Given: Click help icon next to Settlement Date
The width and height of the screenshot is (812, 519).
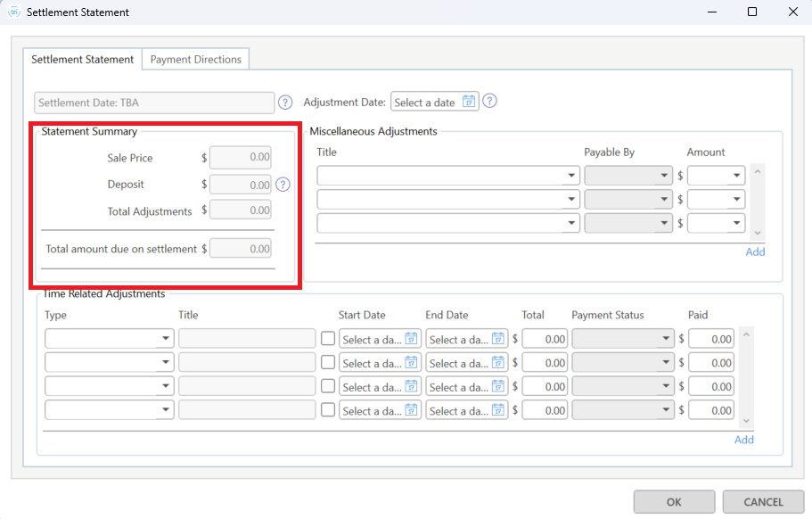Looking at the screenshot, I should pyautogui.click(x=285, y=102).
